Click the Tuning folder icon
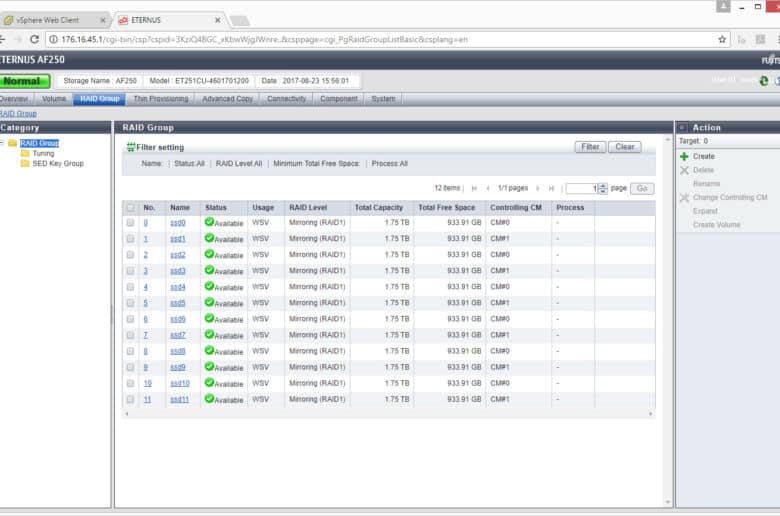 [x=25, y=153]
